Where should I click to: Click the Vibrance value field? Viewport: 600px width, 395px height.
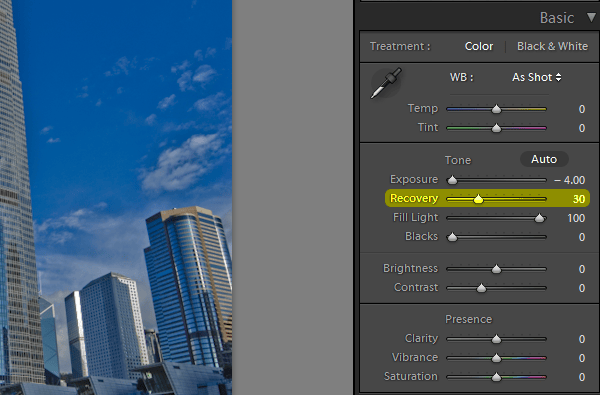coord(582,358)
